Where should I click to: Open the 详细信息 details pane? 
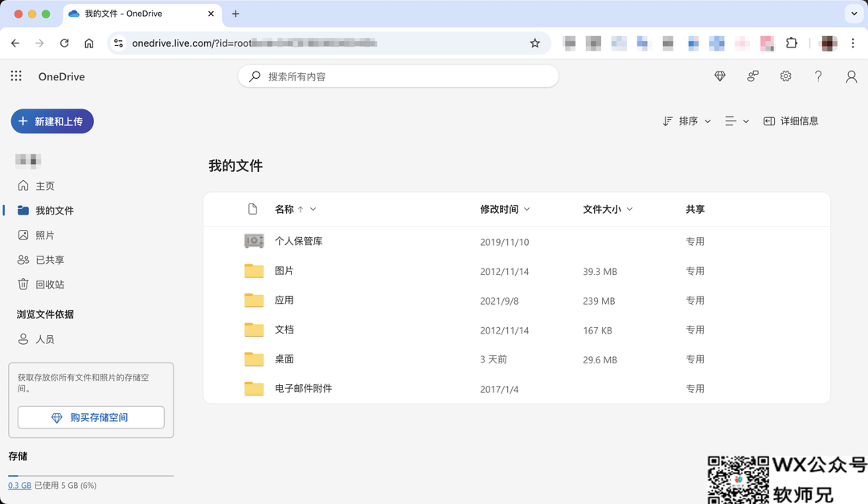(x=791, y=121)
